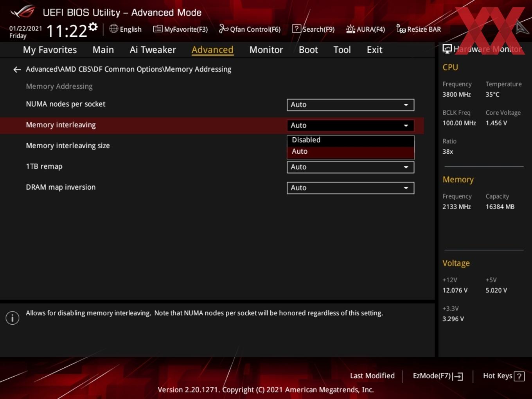Open MyFavorite(F3) list icon
This screenshot has height=399, width=532.
pyautogui.click(x=158, y=29)
